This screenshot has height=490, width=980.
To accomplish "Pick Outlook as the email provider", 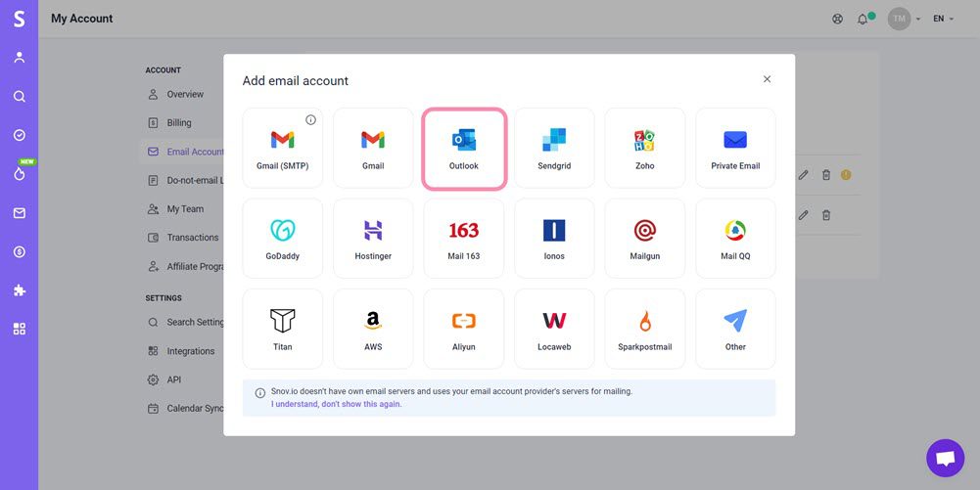I will click(x=464, y=148).
